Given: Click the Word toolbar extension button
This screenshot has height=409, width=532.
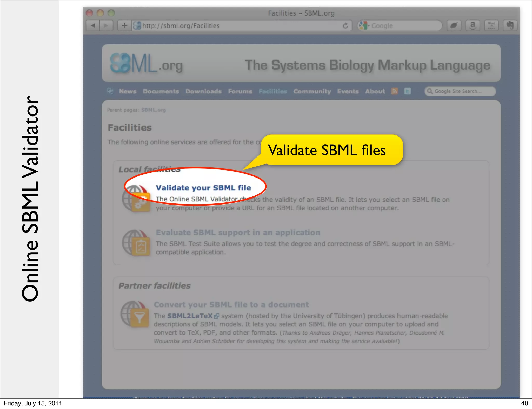Looking at the screenshot, I should pyautogui.click(x=491, y=25).
